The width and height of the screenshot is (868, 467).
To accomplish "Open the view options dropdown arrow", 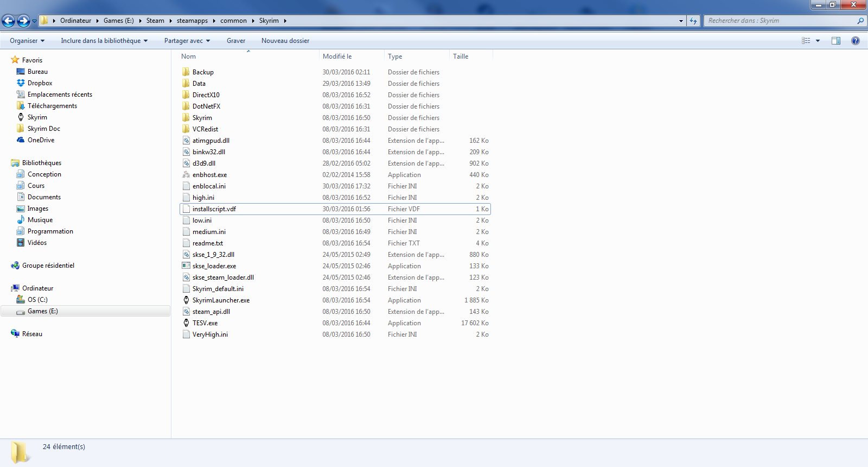I will click(818, 41).
